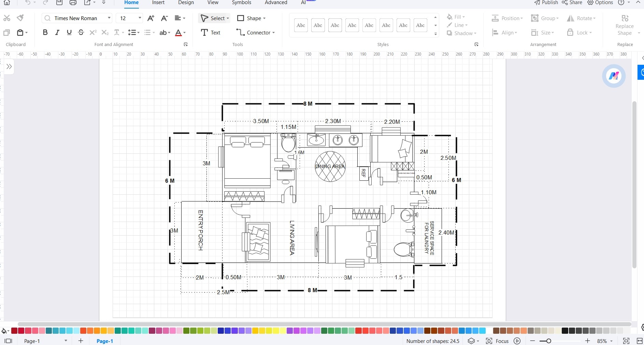
Task: Apply subscript formatting
Action: [x=105, y=32]
